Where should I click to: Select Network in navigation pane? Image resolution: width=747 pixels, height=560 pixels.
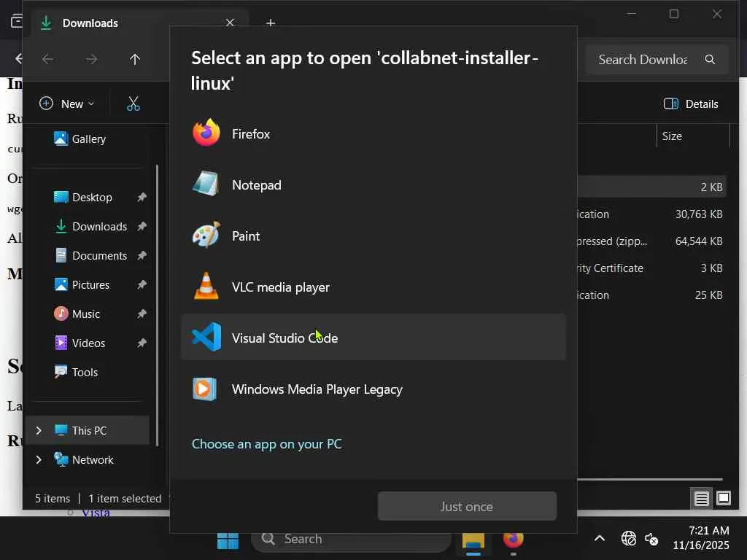coord(88,459)
